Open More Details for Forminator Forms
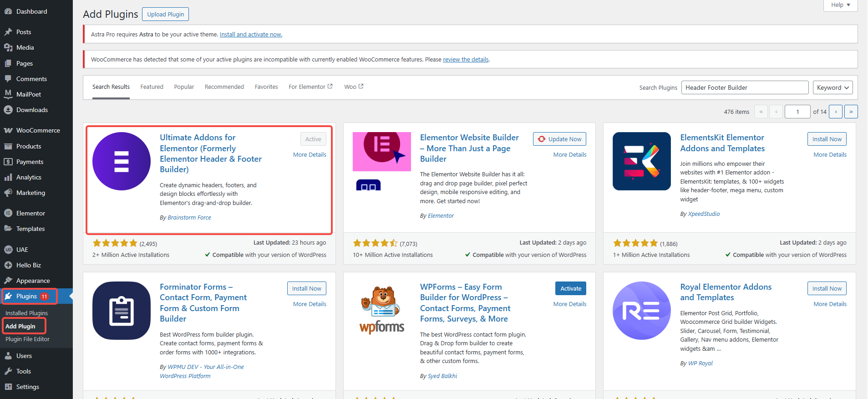Screen dimensions: 868x399 (x=310, y=304)
